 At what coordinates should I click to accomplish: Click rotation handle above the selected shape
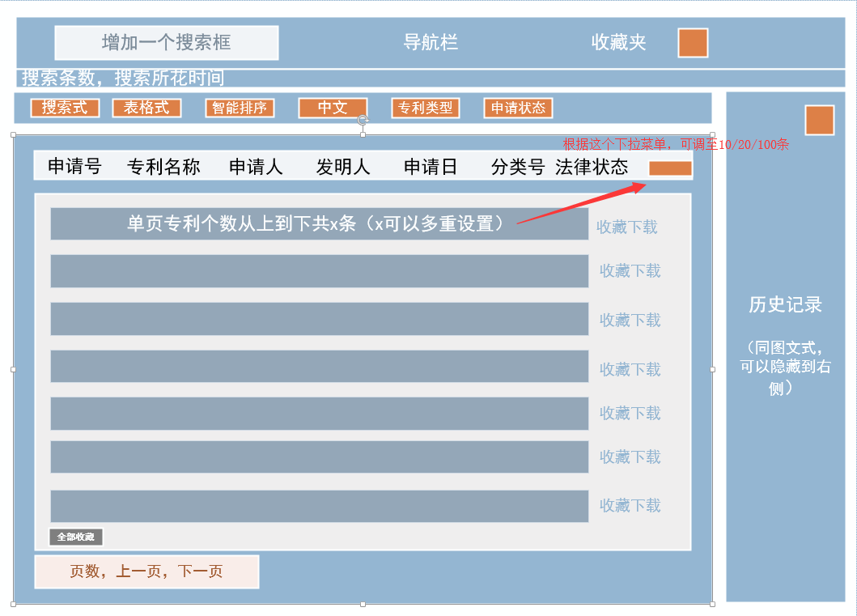tap(363, 120)
